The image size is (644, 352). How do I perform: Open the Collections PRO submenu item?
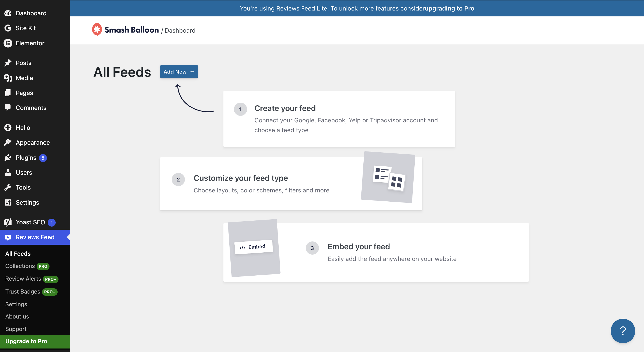coord(27,266)
